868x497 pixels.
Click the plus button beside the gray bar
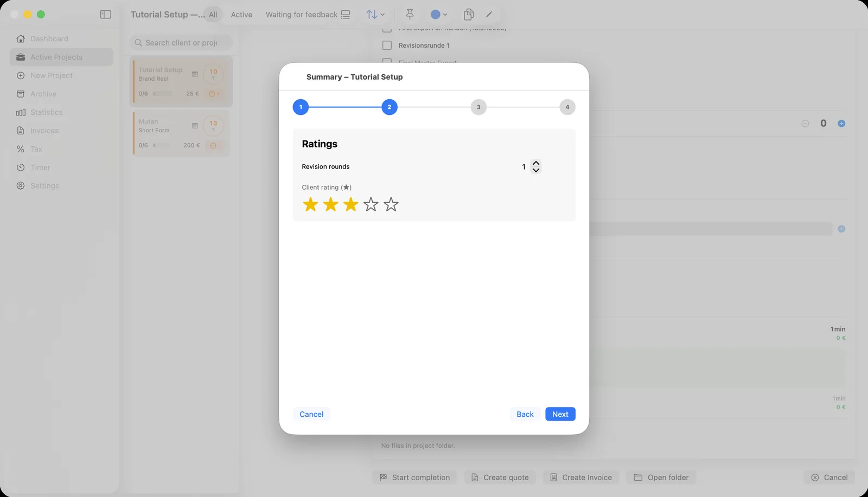click(841, 229)
